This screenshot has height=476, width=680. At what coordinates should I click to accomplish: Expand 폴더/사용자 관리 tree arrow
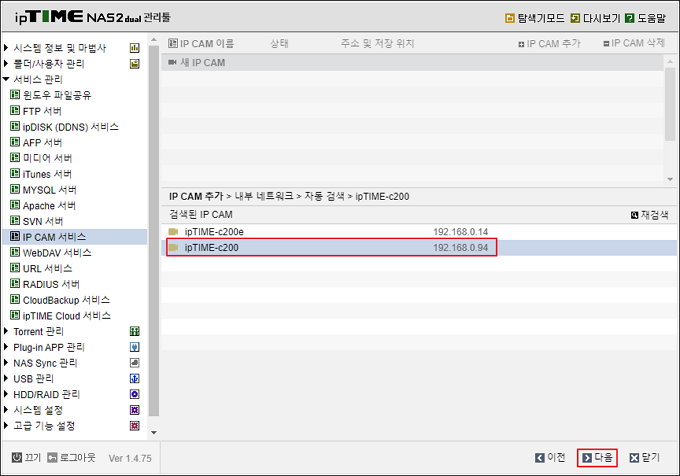(6, 63)
